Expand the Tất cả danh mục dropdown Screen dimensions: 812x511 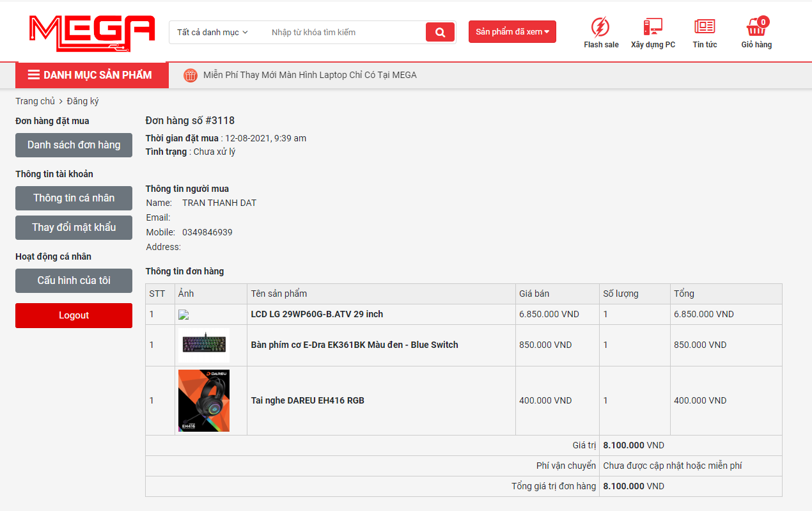(x=212, y=33)
